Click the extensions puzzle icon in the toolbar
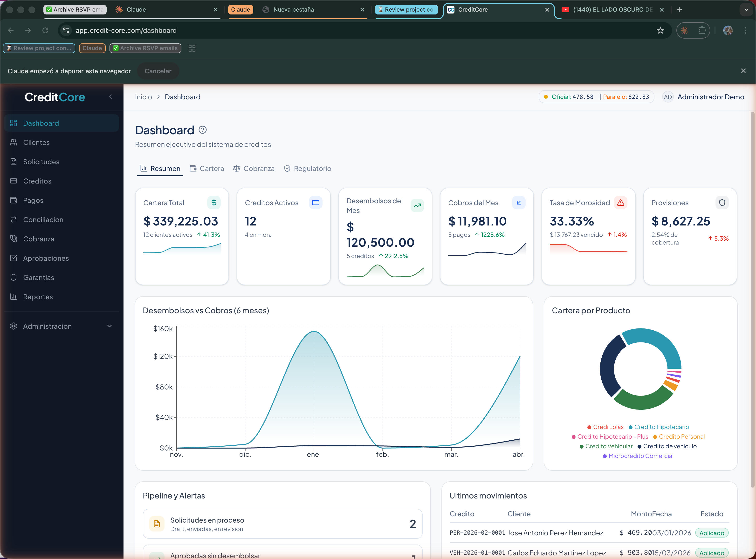Image resolution: width=756 pixels, height=559 pixels. click(702, 30)
